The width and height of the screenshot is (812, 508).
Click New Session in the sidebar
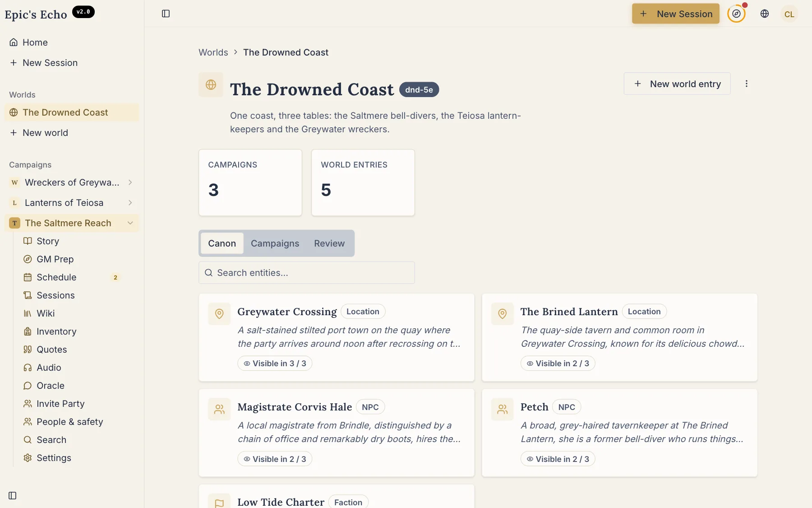point(72,63)
